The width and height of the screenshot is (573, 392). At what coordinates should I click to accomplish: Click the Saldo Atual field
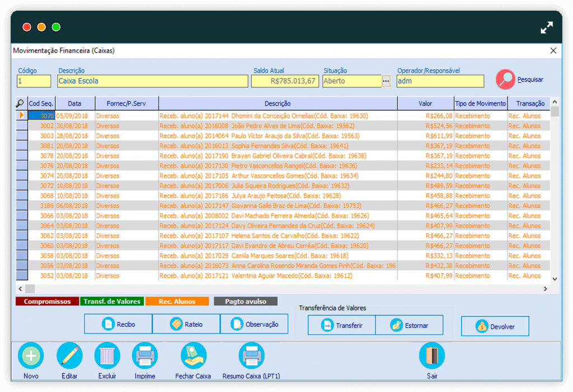[285, 81]
